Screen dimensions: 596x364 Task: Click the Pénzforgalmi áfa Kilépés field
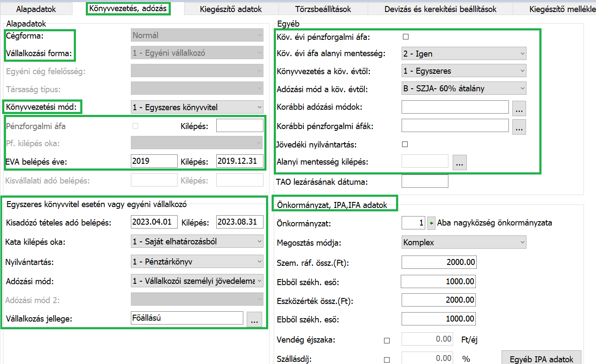tap(240, 126)
